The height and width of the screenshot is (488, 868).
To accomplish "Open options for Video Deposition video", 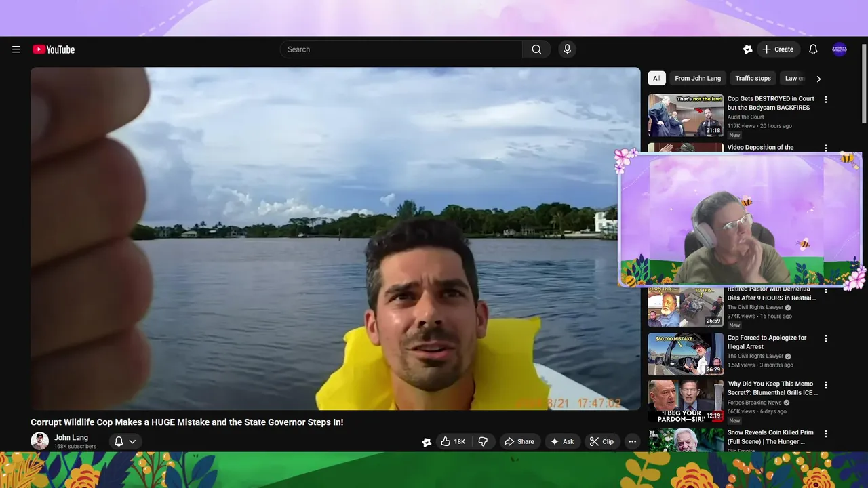I will click(825, 148).
